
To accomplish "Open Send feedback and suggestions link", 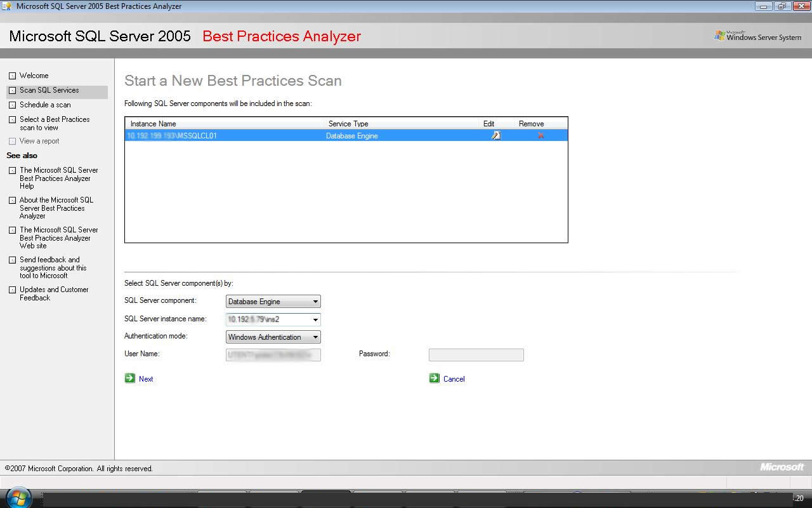I will click(53, 267).
